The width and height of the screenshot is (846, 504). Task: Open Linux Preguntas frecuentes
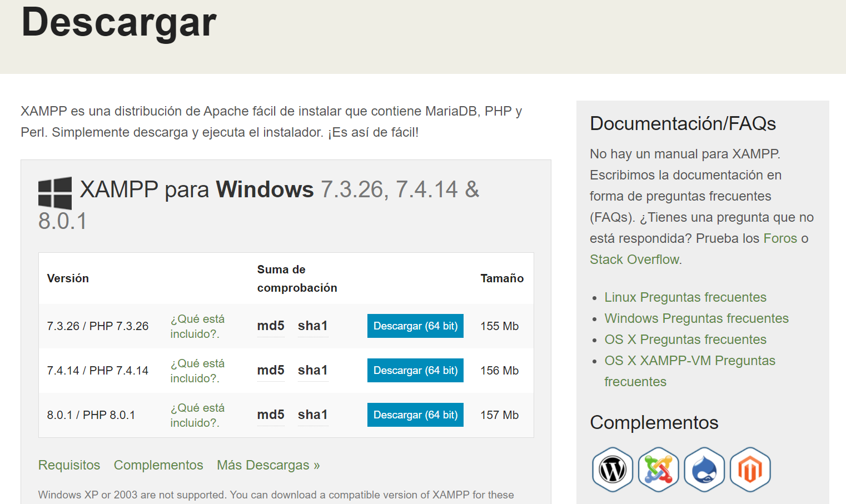click(685, 297)
